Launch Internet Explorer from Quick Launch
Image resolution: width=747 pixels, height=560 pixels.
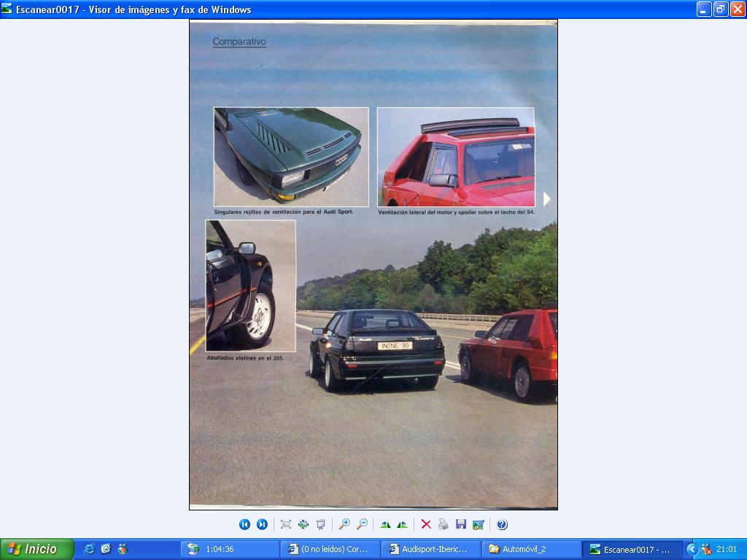[x=89, y=549]
